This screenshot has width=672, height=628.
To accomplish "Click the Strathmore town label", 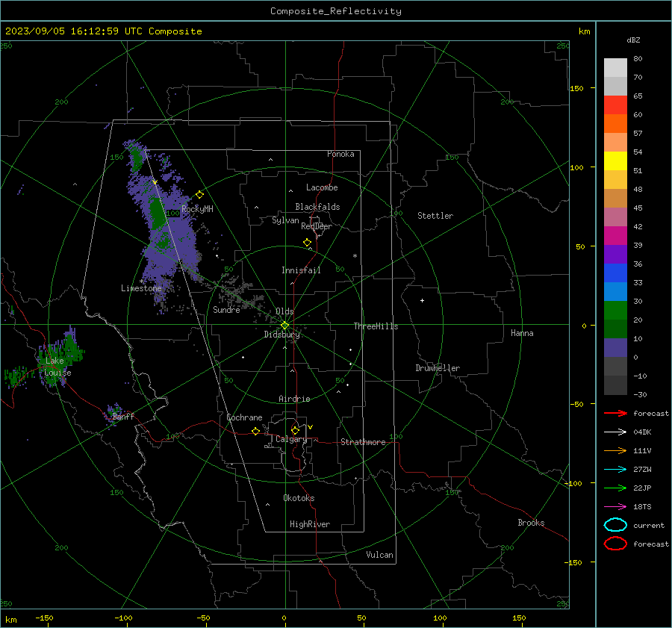I will (363, 442).
